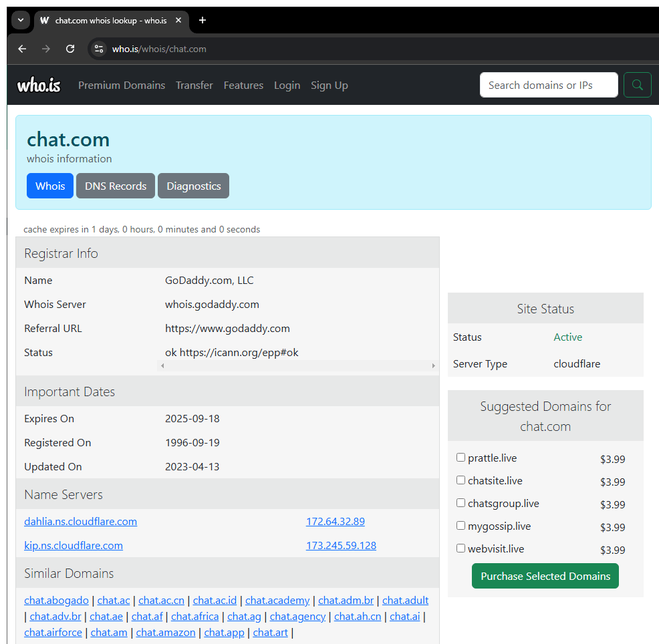Open chat.ac.cn similar domain
This screenshot has width=659, height=644.
click(161, 601)
